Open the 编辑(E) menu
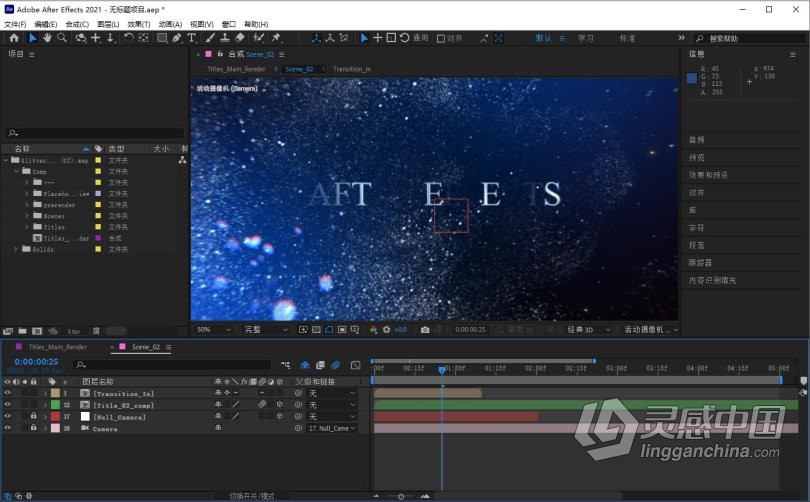The image size is (810, 502). [x=45, y=24]
